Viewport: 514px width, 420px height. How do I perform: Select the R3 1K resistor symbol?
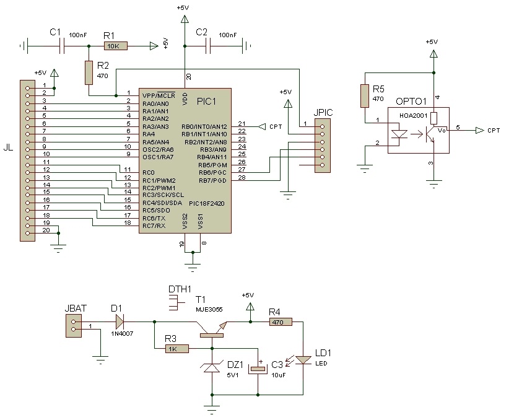pyautogui.click(x=176, y=349)
